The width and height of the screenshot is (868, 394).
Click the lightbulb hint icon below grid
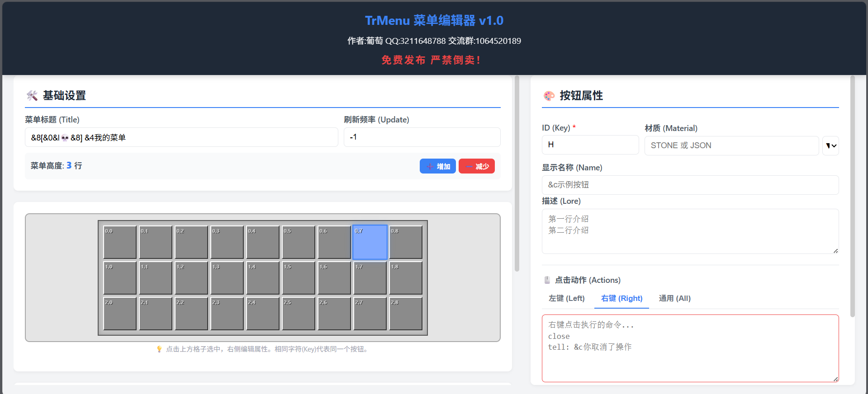coord(159,349)
